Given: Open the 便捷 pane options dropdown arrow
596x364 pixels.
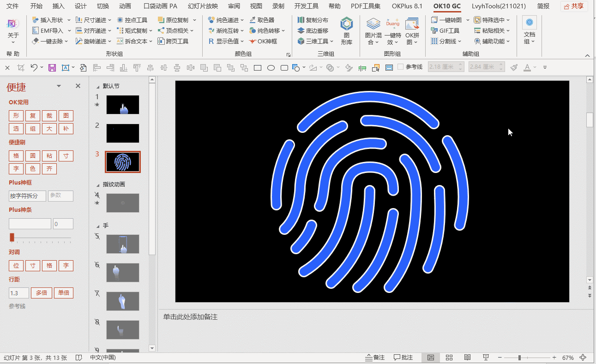Looking at the screenshot, I should click(59, 86).
